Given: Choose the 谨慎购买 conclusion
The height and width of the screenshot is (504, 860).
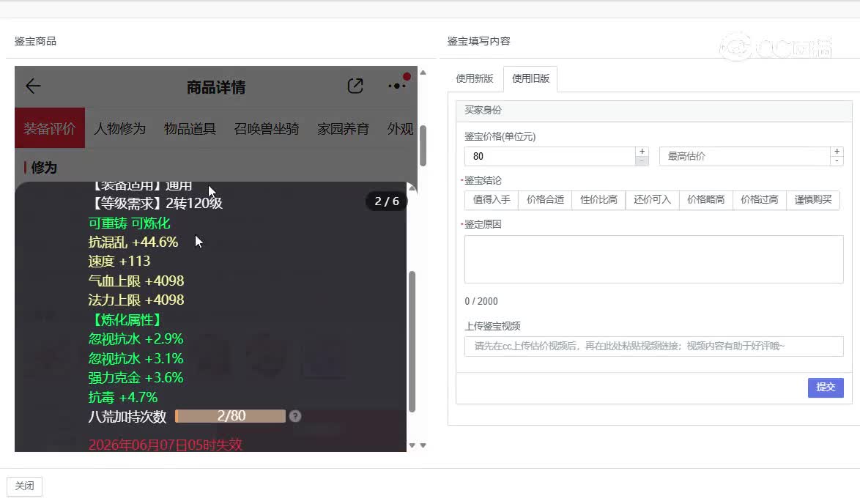Looking at the screenshot, I should click(813, 200).
